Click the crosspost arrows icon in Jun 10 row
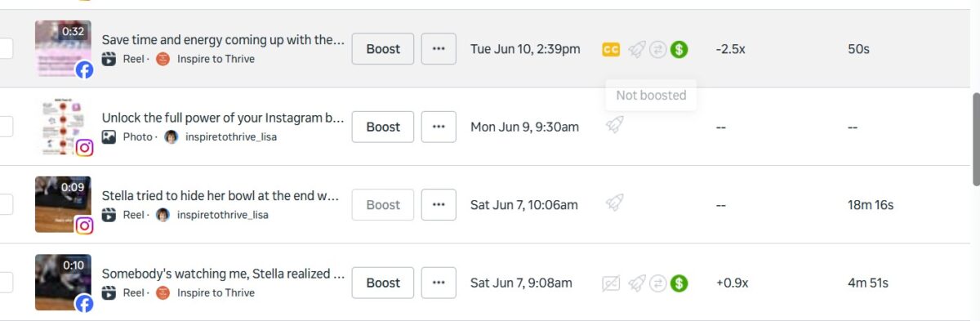This screenshot has width=980, height=321. point(658,49)
